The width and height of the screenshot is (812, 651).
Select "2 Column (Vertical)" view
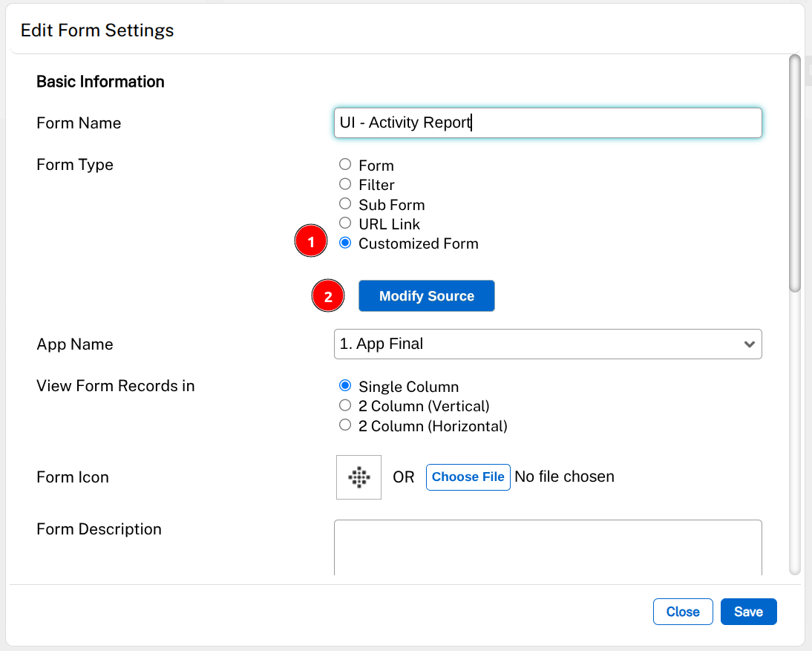click(x=344, y=405)
